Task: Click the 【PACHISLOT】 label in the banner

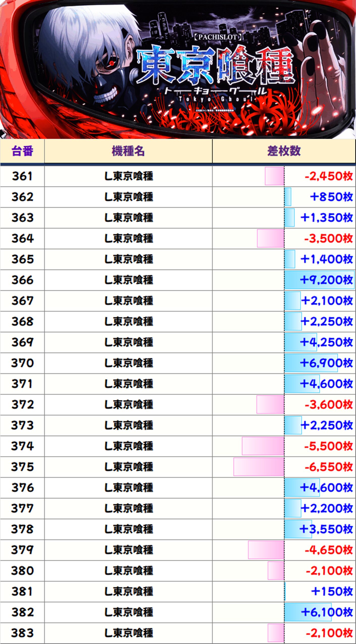Action: [217, 37]
